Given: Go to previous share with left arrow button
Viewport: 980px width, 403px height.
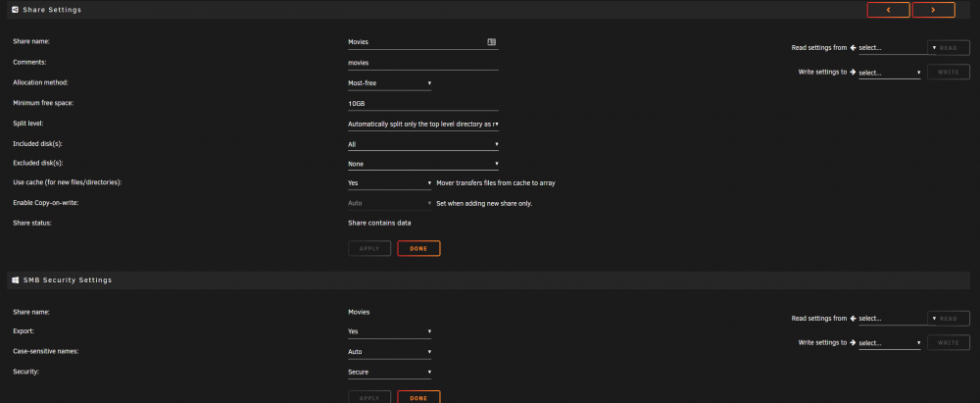Looking at the screenshot, I should point(888,10).
